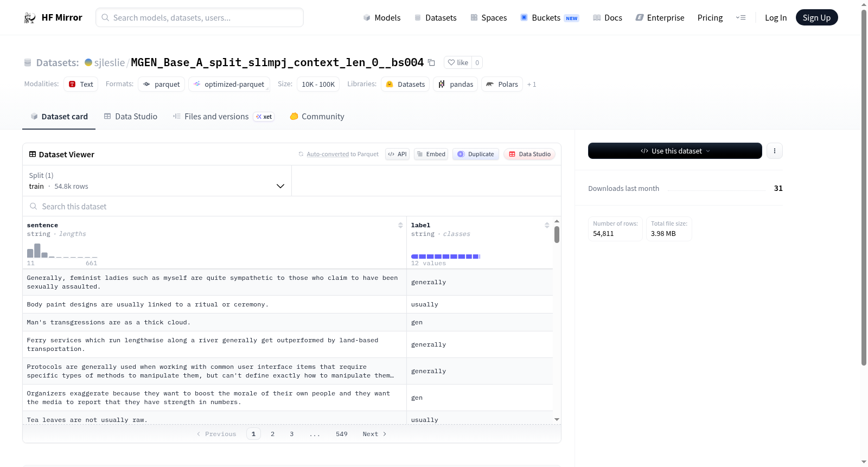Open Docs in the navigation bar

607,17
